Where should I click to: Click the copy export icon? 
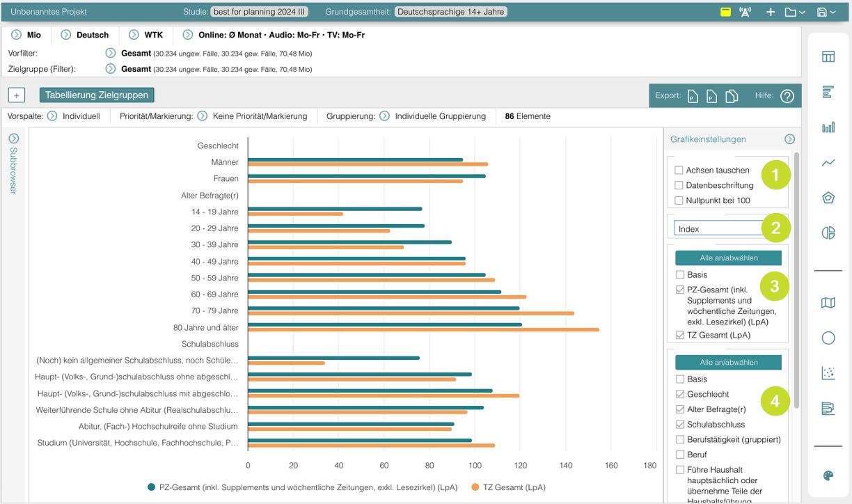point(732,96)
